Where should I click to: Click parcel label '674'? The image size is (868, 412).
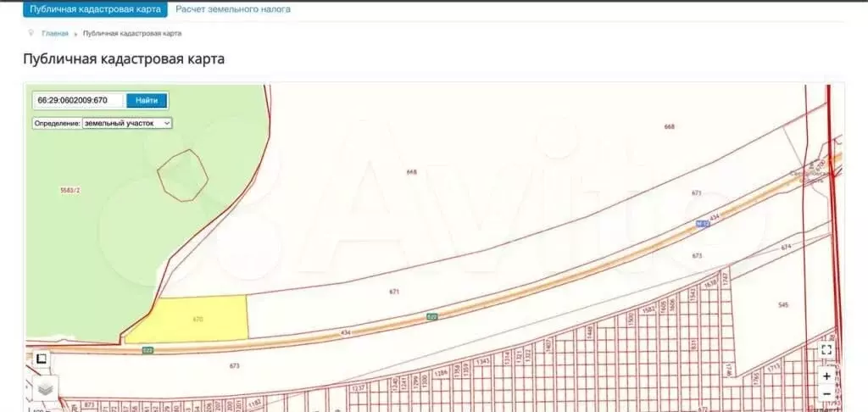[786, 247]
